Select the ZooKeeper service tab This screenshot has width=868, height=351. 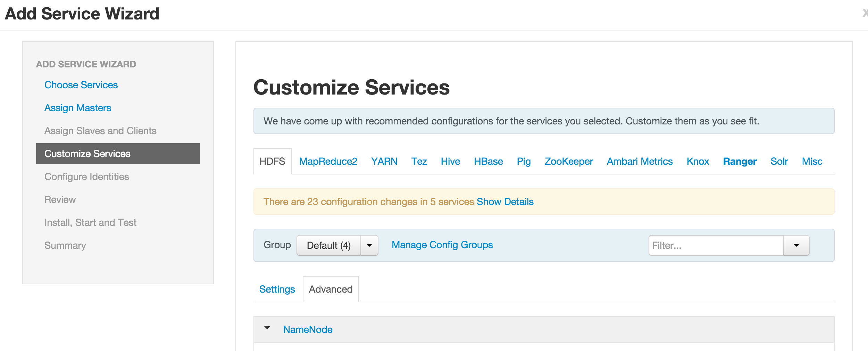(x=569, y=162)
